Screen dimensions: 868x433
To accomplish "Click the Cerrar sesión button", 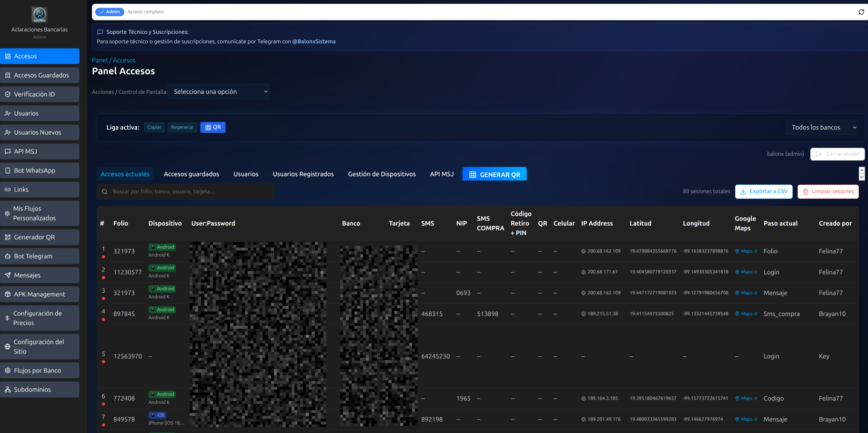I will [838, 154].
